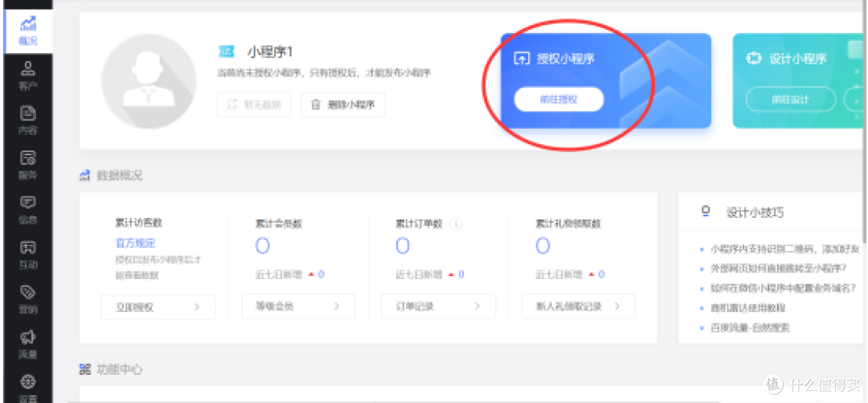Click the 前往授权 button
The image size is (868, 403).
(x=559, y=100)
